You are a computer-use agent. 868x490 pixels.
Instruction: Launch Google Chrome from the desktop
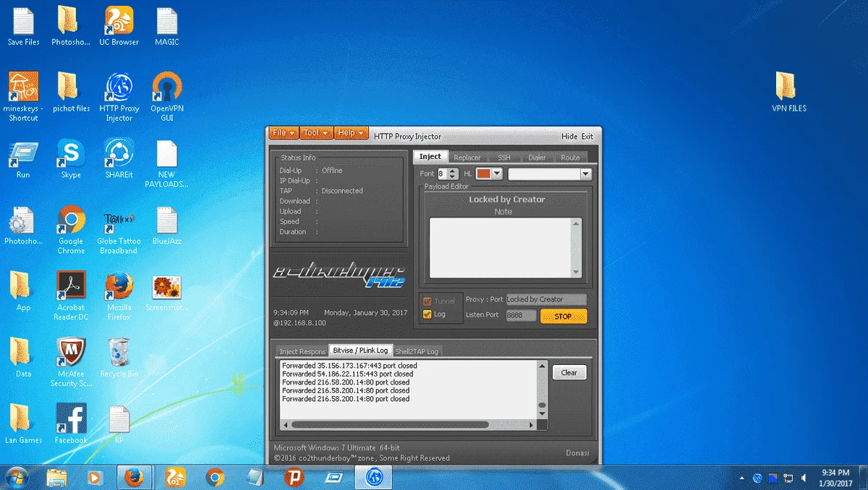pos(71,230)
